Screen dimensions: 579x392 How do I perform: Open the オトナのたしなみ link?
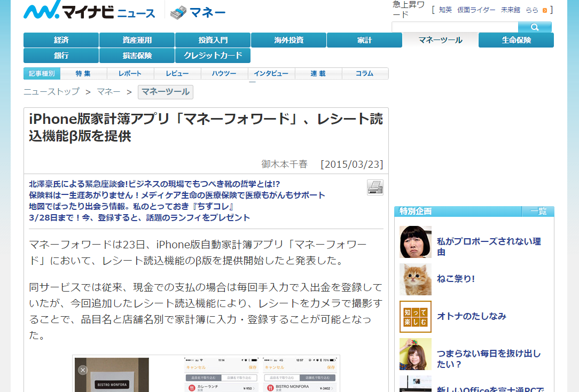point(472,316)
